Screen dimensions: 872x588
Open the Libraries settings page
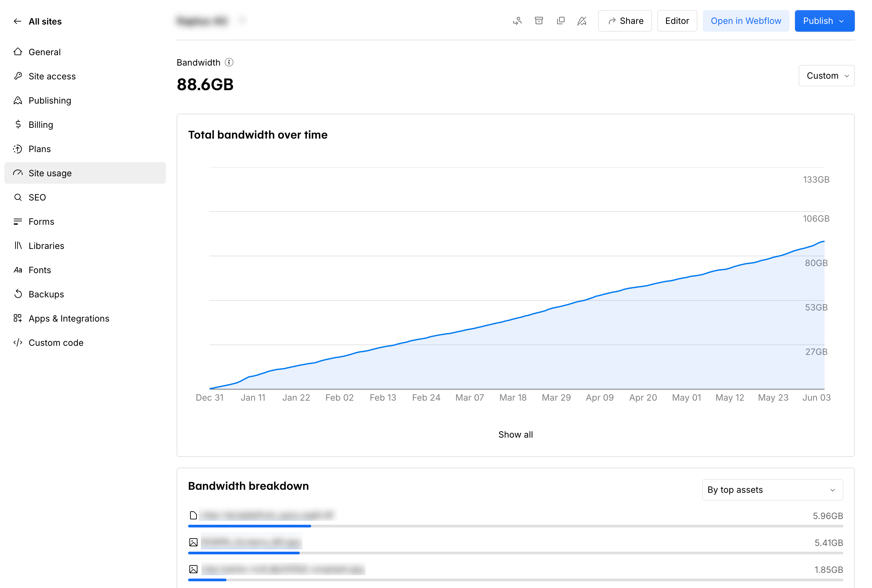(x=85, y=246)
